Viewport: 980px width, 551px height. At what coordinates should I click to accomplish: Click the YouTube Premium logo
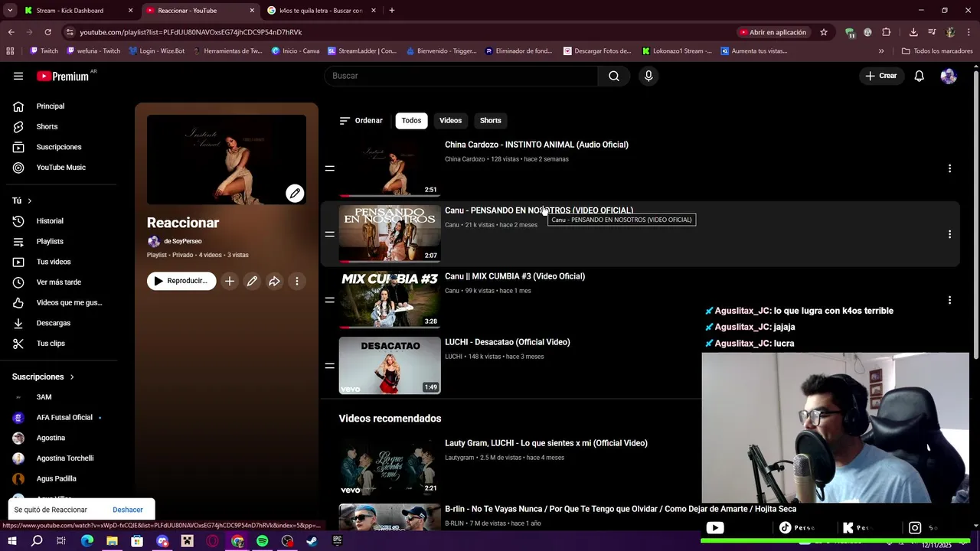click(x=63, y=76)
